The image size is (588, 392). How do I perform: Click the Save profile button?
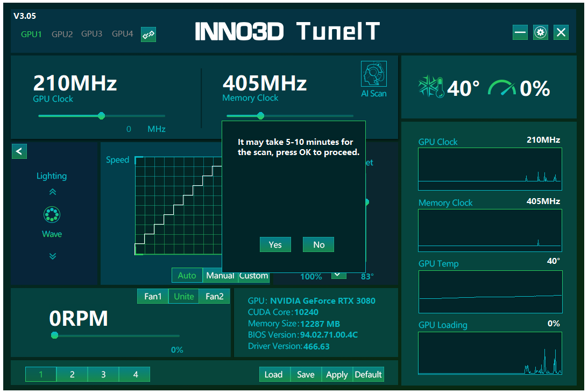point(306,374)
